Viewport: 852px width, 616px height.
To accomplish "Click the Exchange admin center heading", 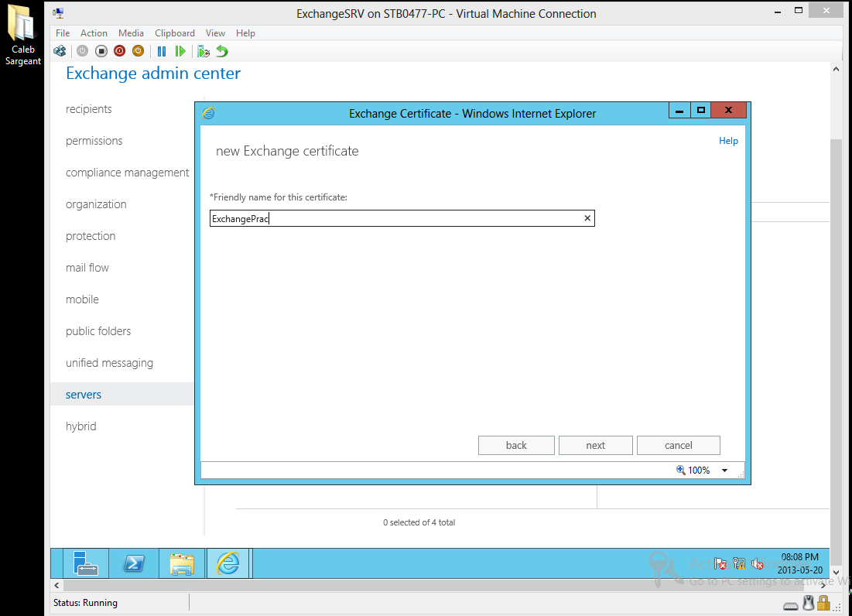I will 153,74.
